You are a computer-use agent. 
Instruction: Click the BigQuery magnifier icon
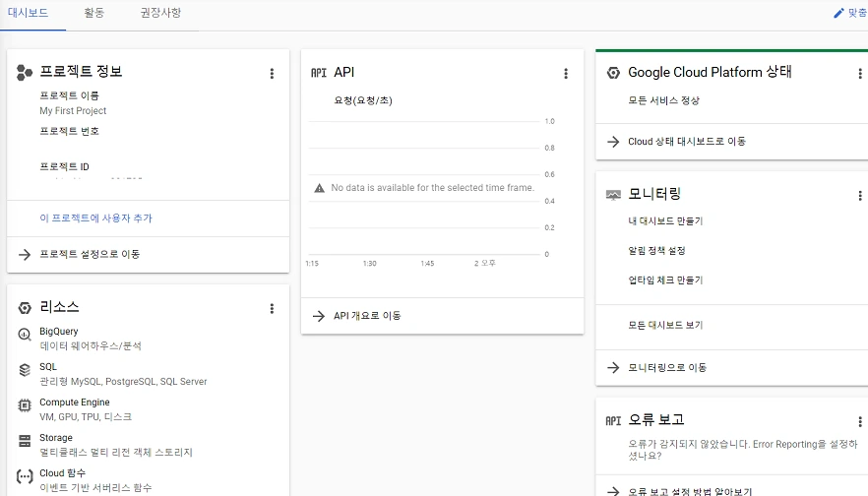click(25, 335)
